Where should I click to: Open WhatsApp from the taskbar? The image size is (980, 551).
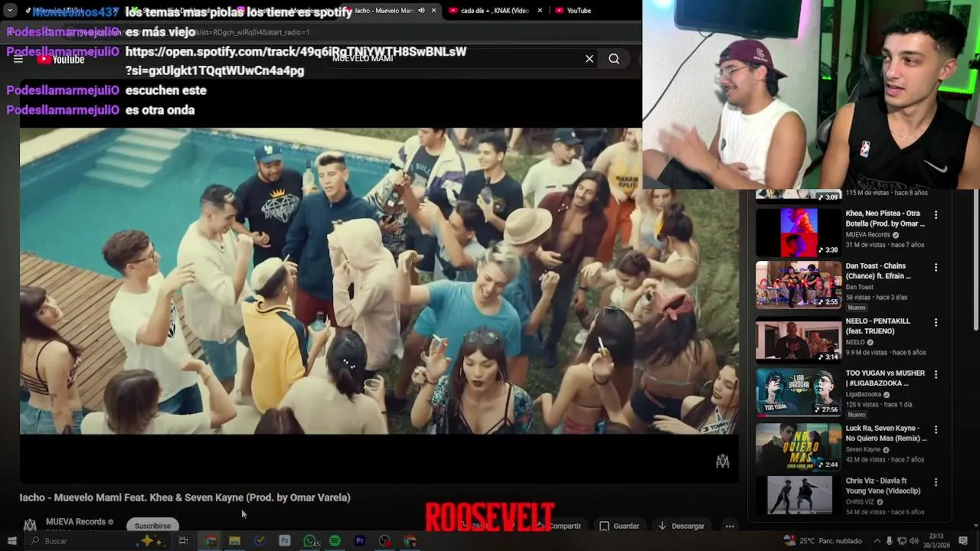310,541
